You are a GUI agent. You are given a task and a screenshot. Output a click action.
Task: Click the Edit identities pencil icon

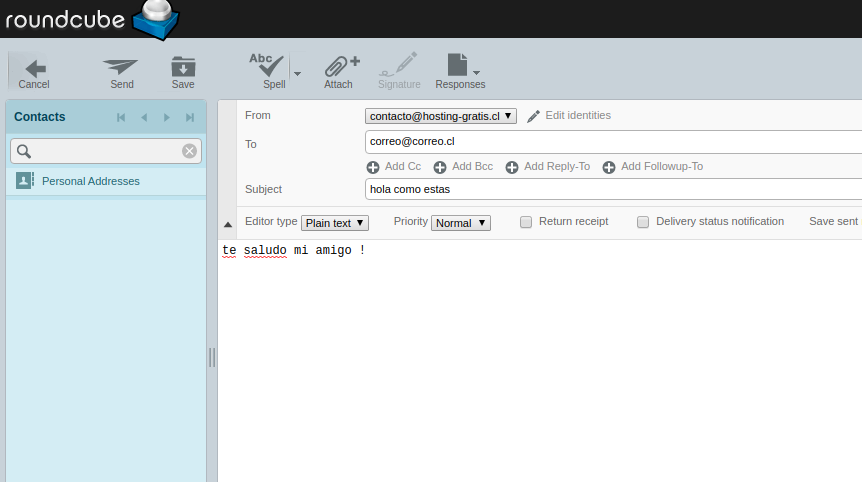click(x=533, y=116)
